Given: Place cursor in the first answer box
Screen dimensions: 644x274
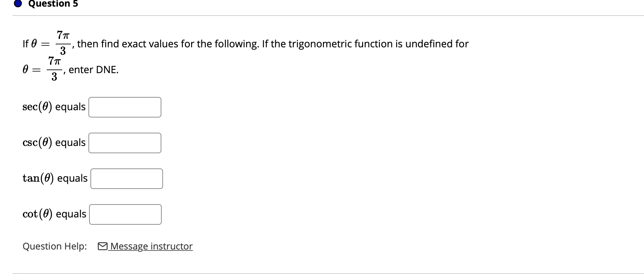Looking at the screenshot, I should click(125, 107).
